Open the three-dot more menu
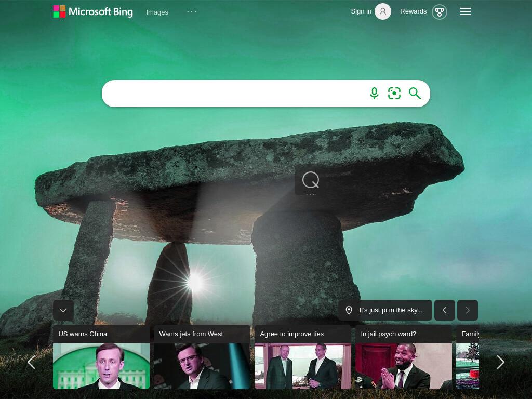The height and width of the screenshot is (399, 532). (192, 12)
